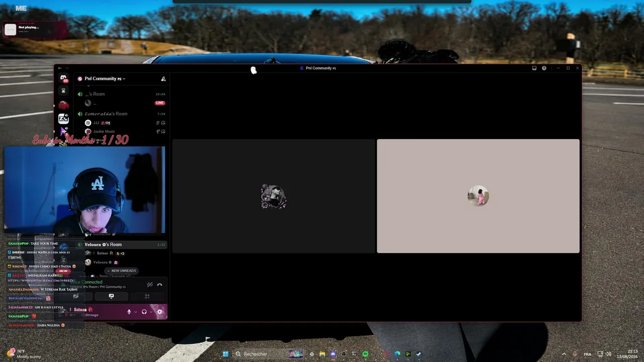The image size is (644, 362).
Task: Jump to NEW UNREADS
Action: coord(121,270)
